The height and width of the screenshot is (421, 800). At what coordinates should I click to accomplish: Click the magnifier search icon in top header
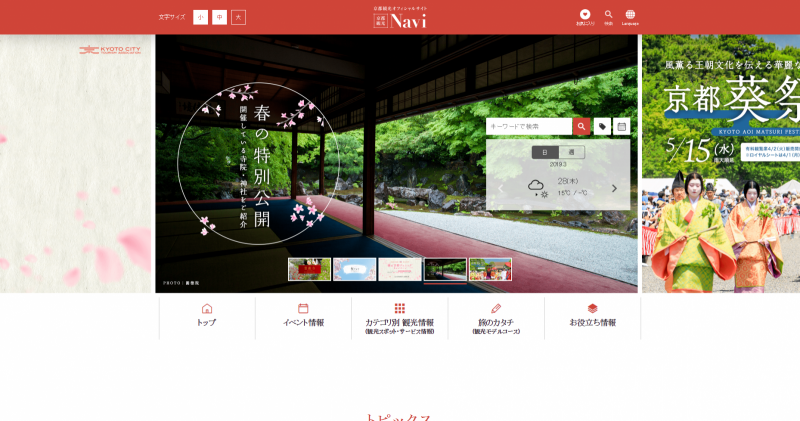point(608,16)
